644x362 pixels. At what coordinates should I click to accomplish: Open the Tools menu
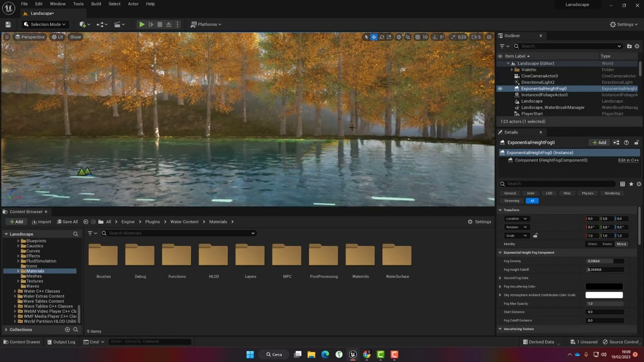(x=78, y=4)
